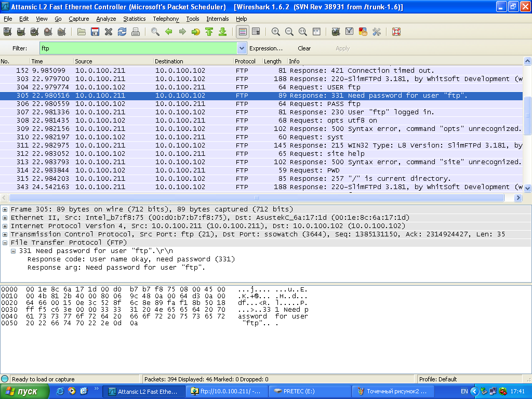
Task: Select packet 306 Request: PASS ftp
Action: pyautogui.click(x=261, y=104)
